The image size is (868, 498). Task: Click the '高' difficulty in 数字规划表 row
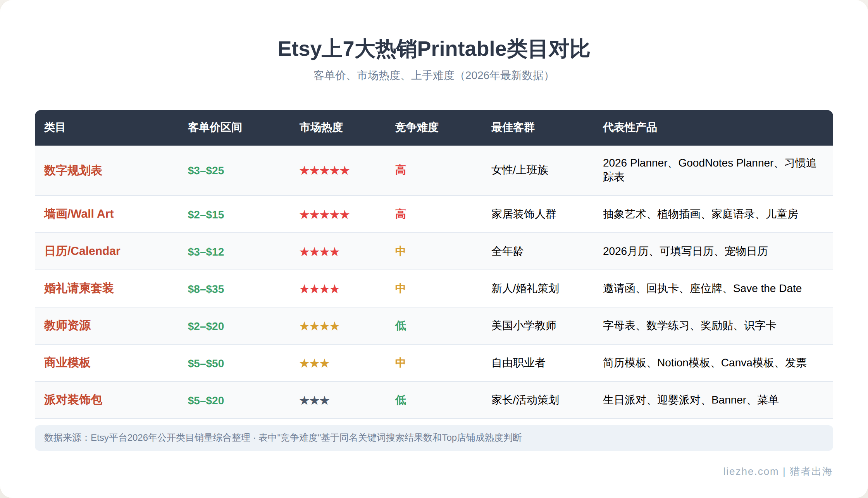pos(400,170)
